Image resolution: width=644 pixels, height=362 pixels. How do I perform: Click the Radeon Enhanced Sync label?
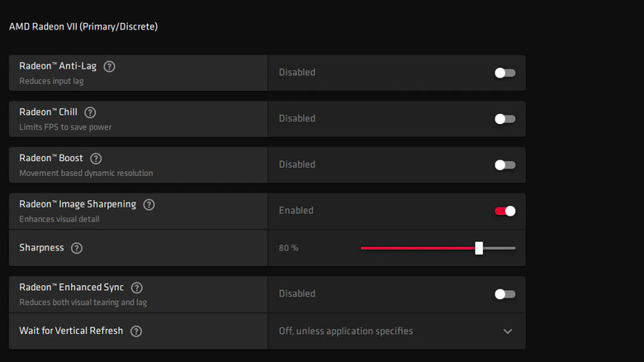pyautogui.click(x=71, y=288)
